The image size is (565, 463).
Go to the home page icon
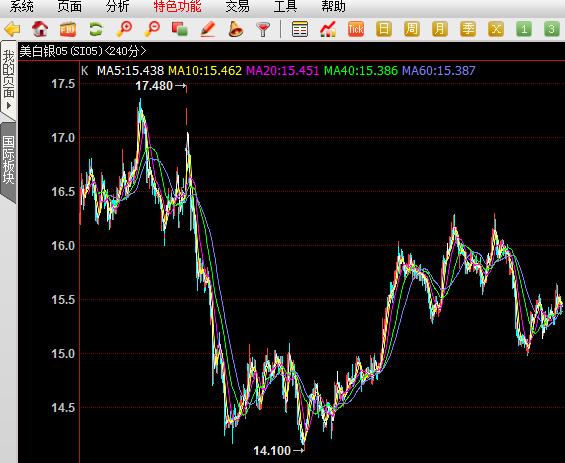pyautogui.click(x=40, y=29)
